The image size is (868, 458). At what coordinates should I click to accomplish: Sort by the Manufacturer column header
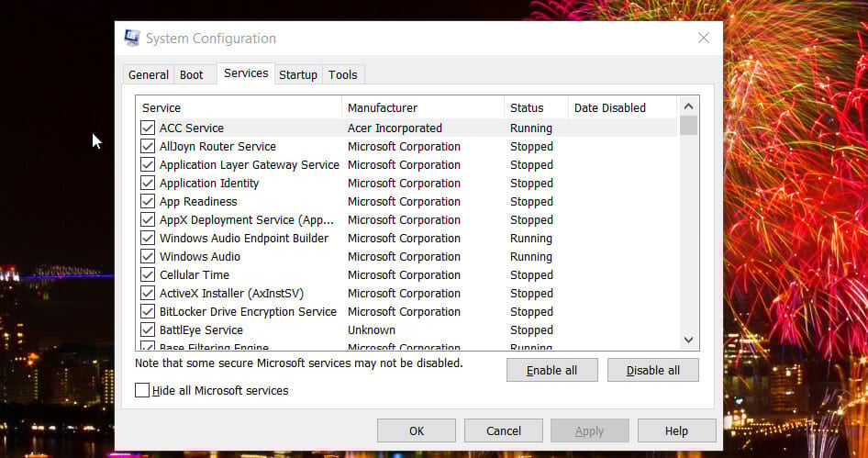tap(423, 107)
